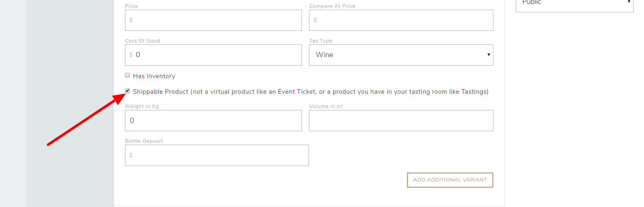Click the Public option at top right
This screenshot has width=644, height=207.
coord(531,3)
